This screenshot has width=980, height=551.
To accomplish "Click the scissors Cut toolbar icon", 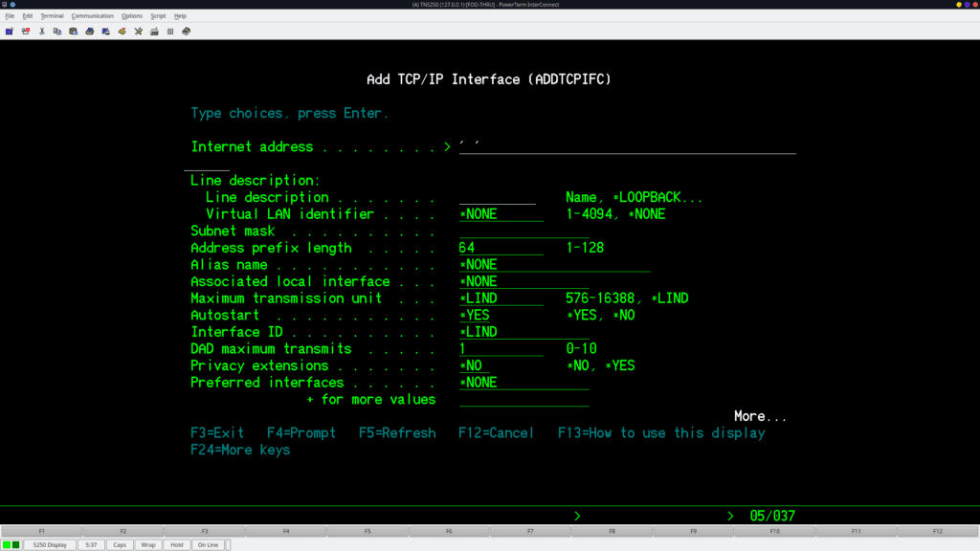I will click(42, 32).
